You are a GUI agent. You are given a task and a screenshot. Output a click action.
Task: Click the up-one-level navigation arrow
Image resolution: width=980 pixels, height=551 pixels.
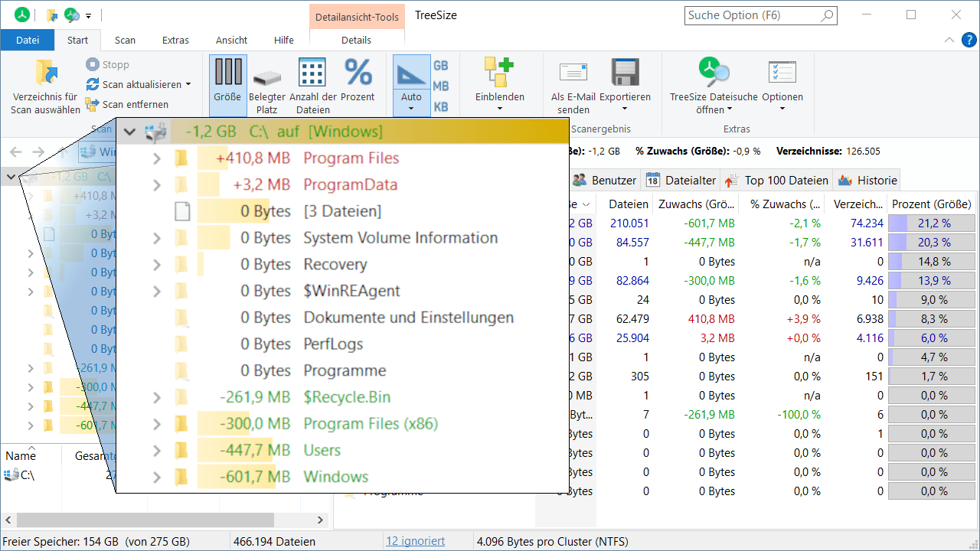61,152
